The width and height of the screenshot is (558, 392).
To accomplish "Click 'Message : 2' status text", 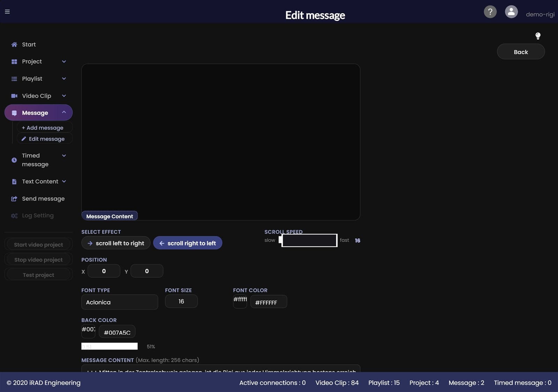I will [466, 383].
